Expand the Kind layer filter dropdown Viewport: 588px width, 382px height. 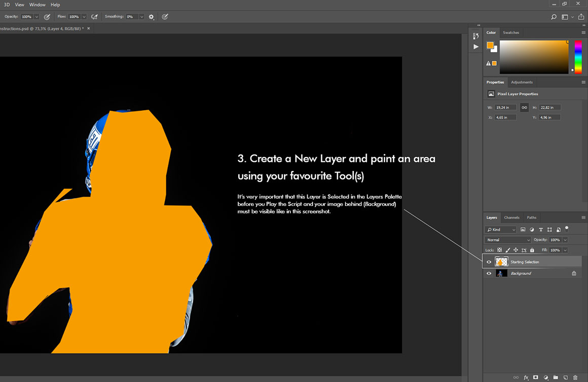(501, 230)
